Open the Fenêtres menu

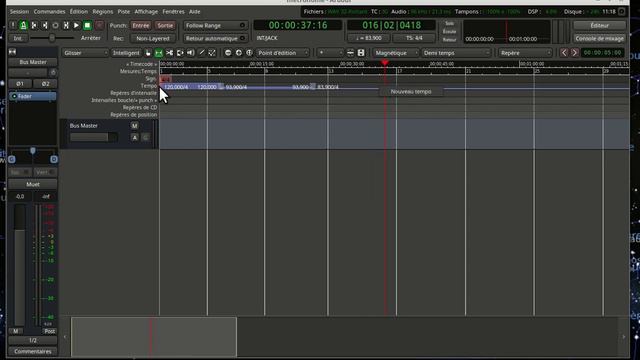tap(173, 12)
